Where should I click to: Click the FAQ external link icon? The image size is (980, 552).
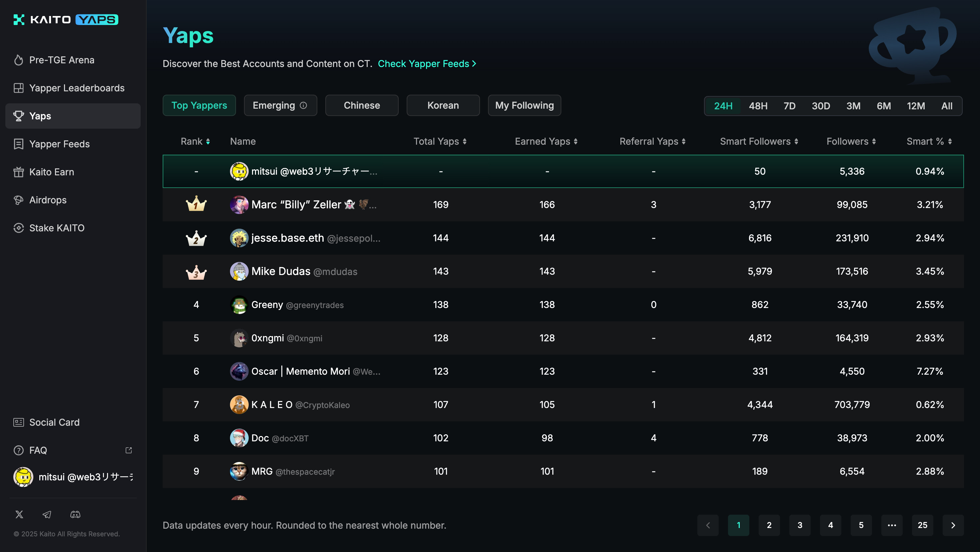pyautogui.click(x=129, y=450)
